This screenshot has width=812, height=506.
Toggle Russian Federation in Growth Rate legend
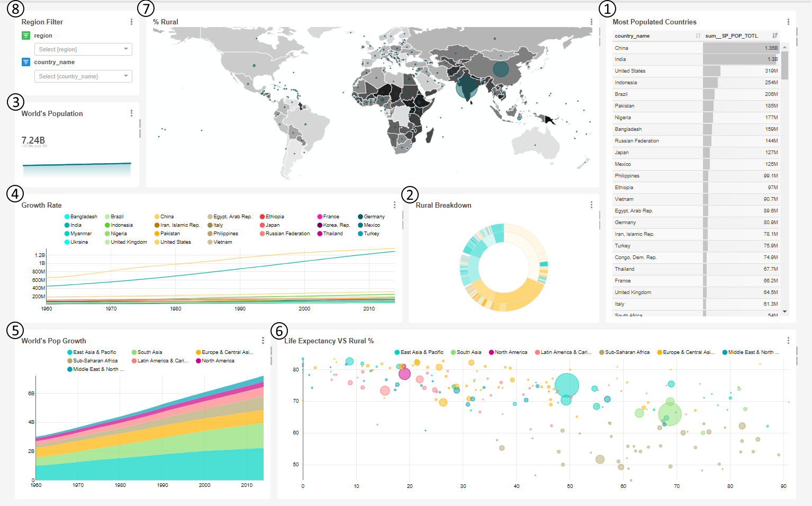pyautogui.click(x=285, y=234)
